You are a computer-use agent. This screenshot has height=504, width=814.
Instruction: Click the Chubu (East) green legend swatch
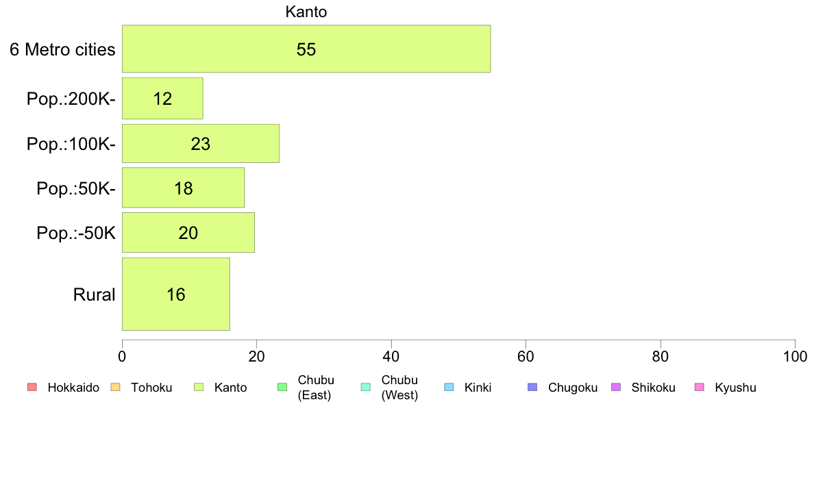(282, 387)
